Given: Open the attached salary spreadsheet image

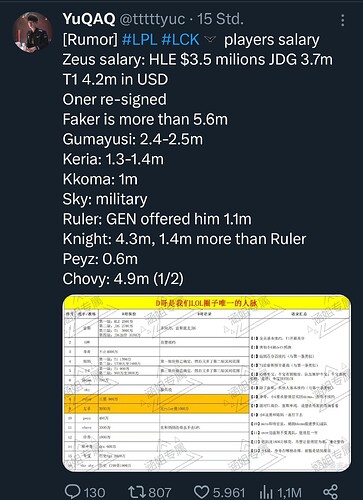Looking at the screenshot, I should (207, 383).
